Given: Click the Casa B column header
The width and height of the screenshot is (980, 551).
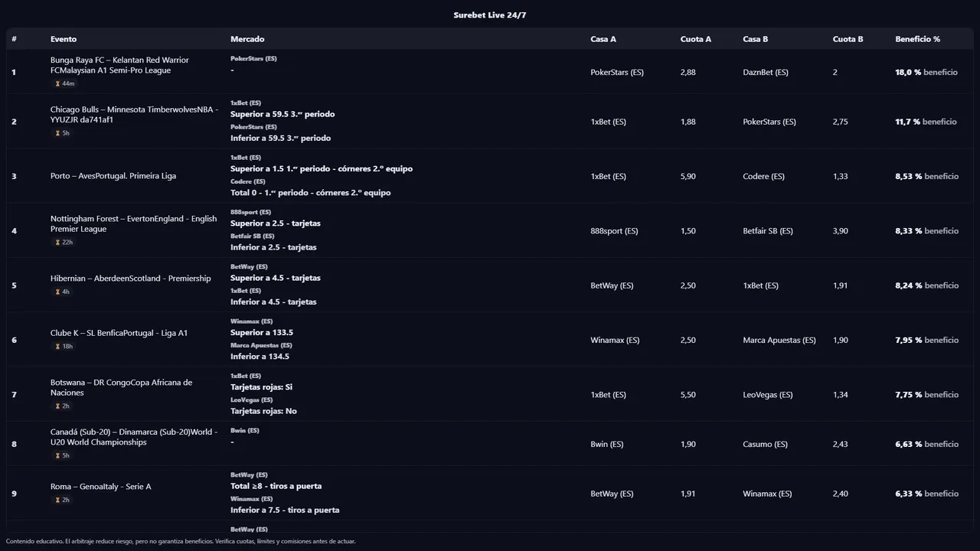Looking at the screenshot, I should click(755, 39).
